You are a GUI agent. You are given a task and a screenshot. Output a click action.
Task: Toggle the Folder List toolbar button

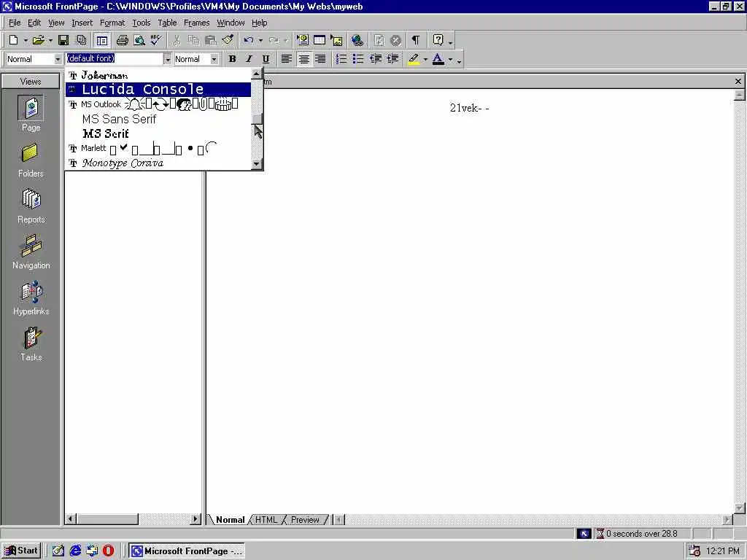101,41
